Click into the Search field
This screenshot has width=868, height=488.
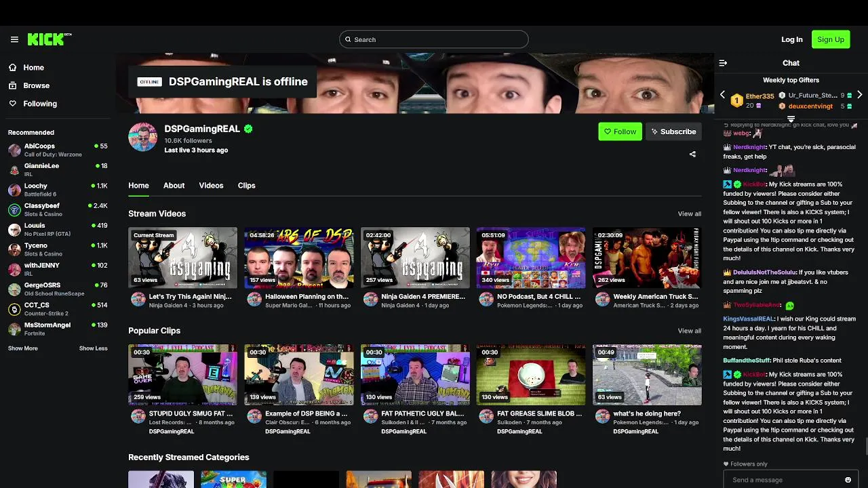coord(434,39)
